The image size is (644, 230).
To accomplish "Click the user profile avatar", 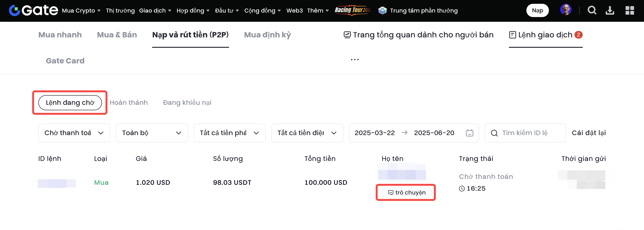I will coord(566,10).
